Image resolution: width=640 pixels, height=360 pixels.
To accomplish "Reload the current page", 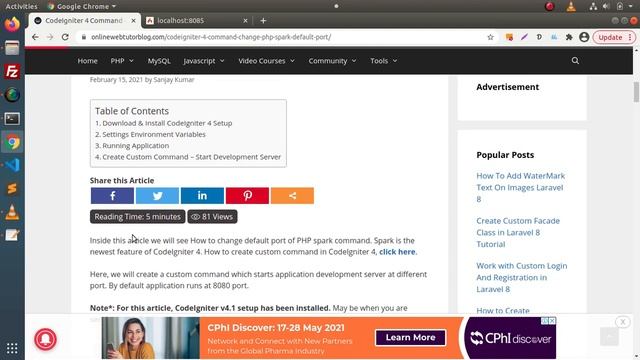I will (x=65, y=37).
